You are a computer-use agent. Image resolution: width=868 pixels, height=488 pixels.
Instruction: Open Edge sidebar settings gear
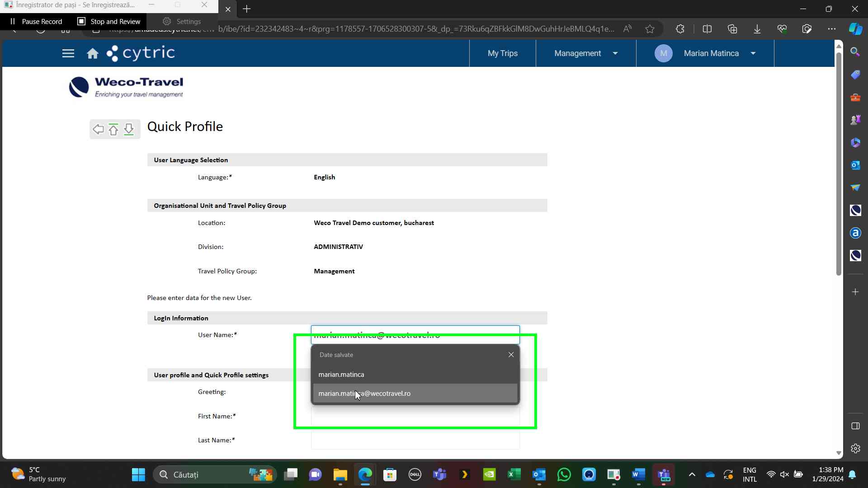coord(855,449)
